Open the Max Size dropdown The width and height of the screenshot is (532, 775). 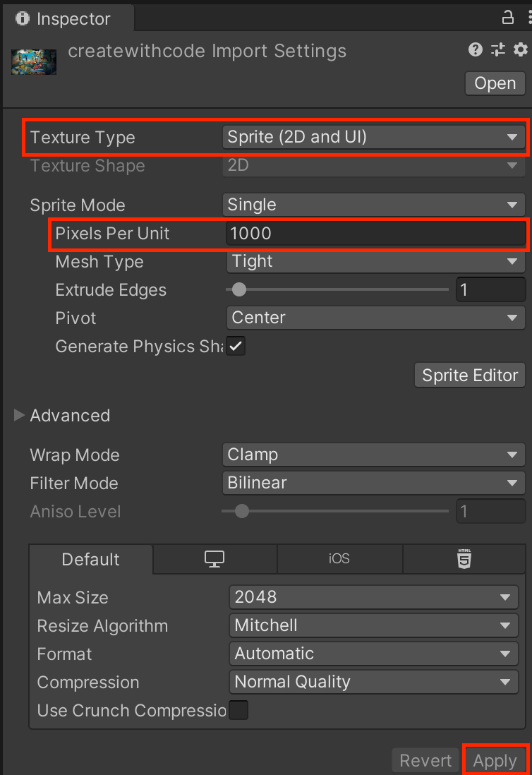[373, 597]
